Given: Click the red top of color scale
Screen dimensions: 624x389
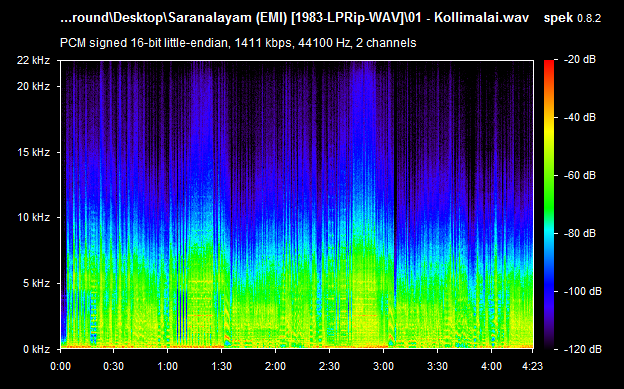Looking at the screenshot, I should (549, 63).
